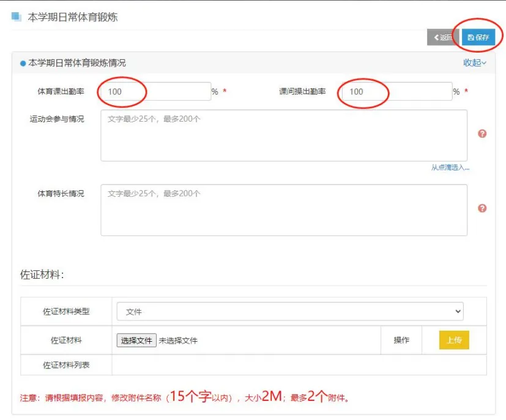506x420 pixels.
Task: Click the 佐证材料列表 row label
Action: coord(66,365)
